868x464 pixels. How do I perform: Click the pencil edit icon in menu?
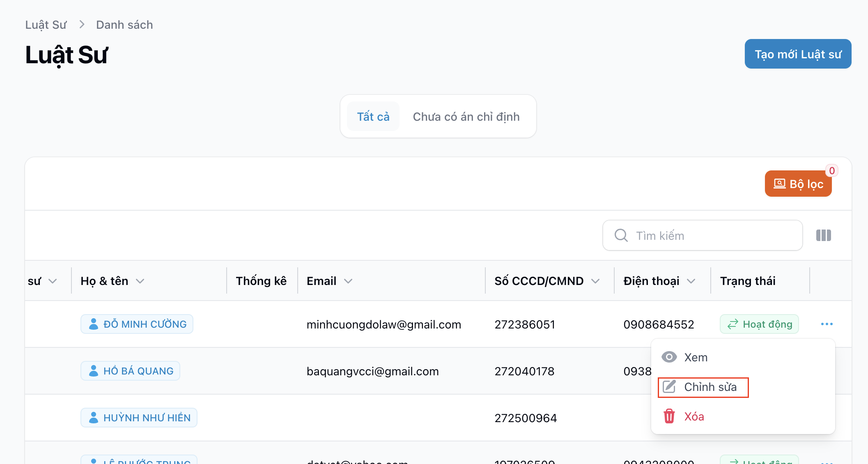669,387
